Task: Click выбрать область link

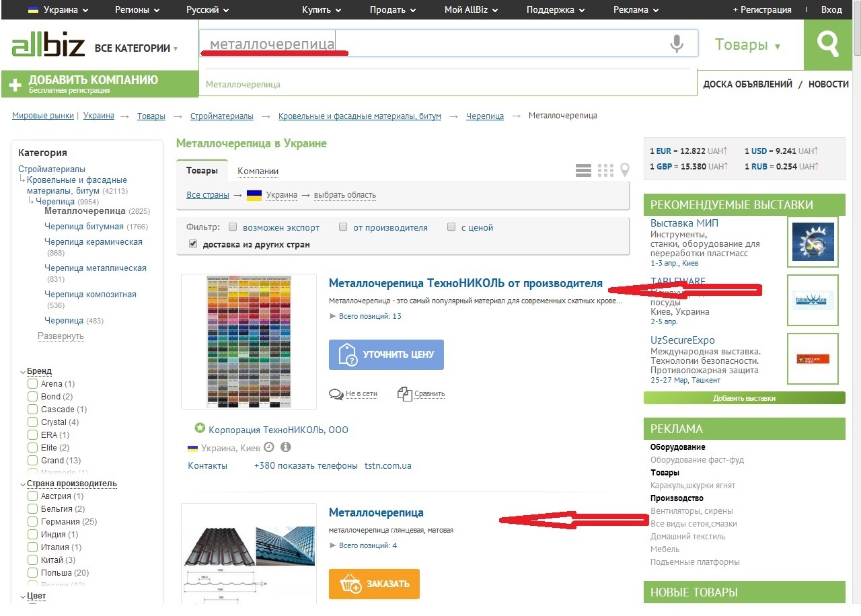Action: tap(345, 195)
